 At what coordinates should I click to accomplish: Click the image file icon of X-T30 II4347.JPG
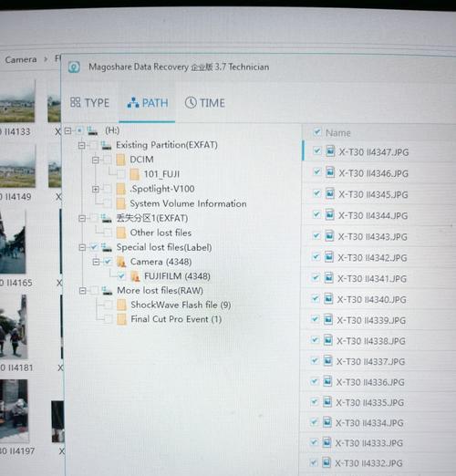click(x=330, y=151)
